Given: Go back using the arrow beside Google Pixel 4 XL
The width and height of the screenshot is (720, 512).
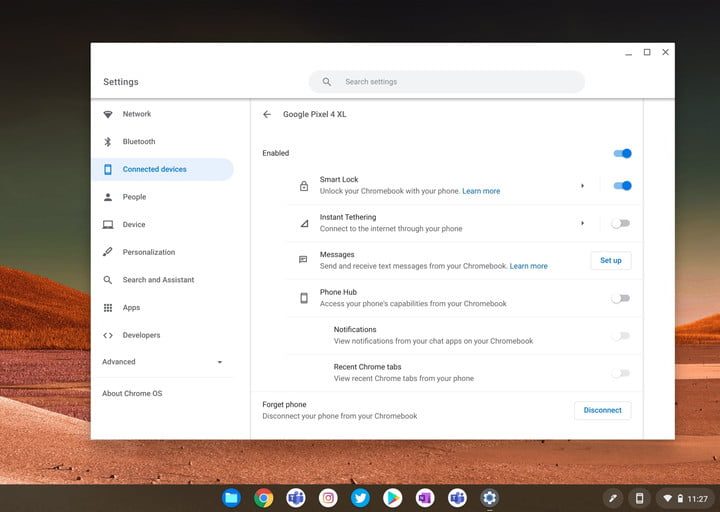Looking at the screenshot, I should (x=267, y=114).
